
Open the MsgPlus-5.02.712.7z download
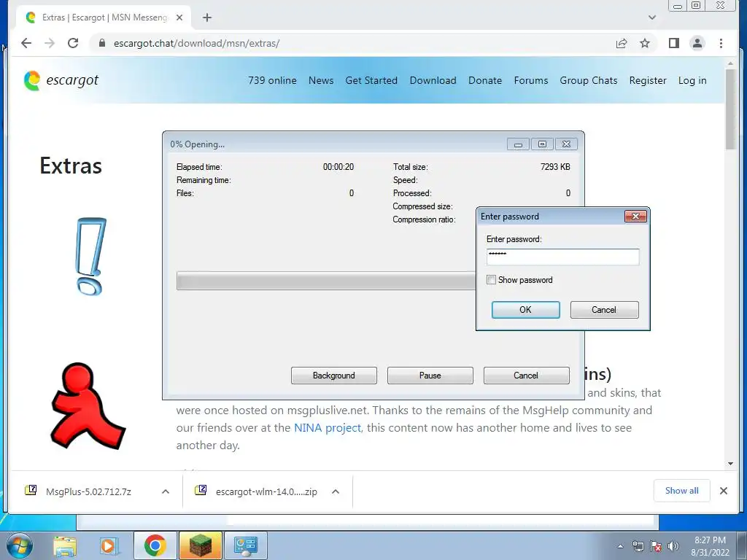click(x=88, y=491)
